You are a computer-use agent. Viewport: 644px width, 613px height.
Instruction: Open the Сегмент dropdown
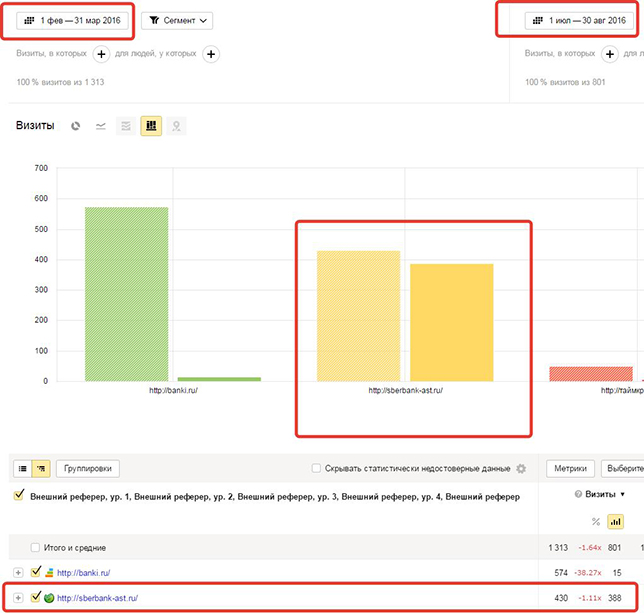(x=177, y=21)
